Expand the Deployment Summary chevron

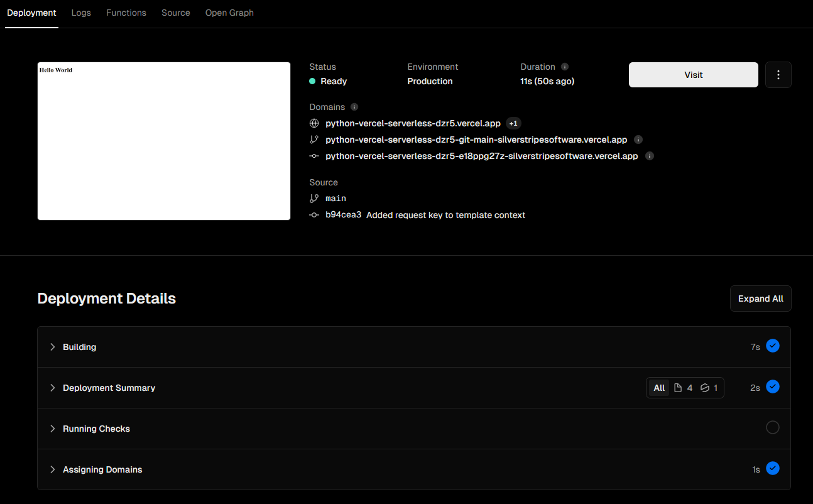[53, 388]
